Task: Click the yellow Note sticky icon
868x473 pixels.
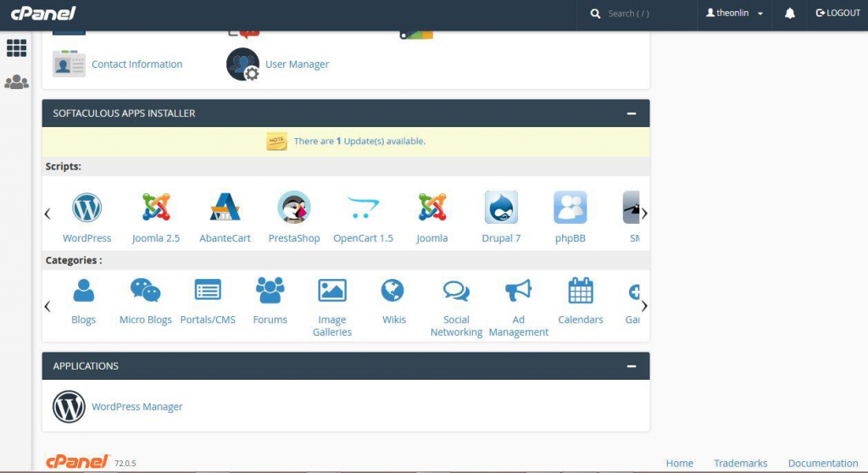Action: [x=277, y=142]
